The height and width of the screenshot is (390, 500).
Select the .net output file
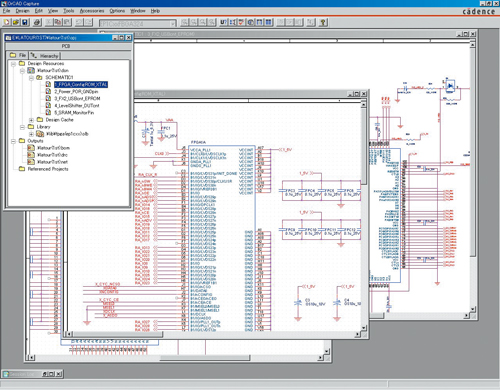[52, 162]
